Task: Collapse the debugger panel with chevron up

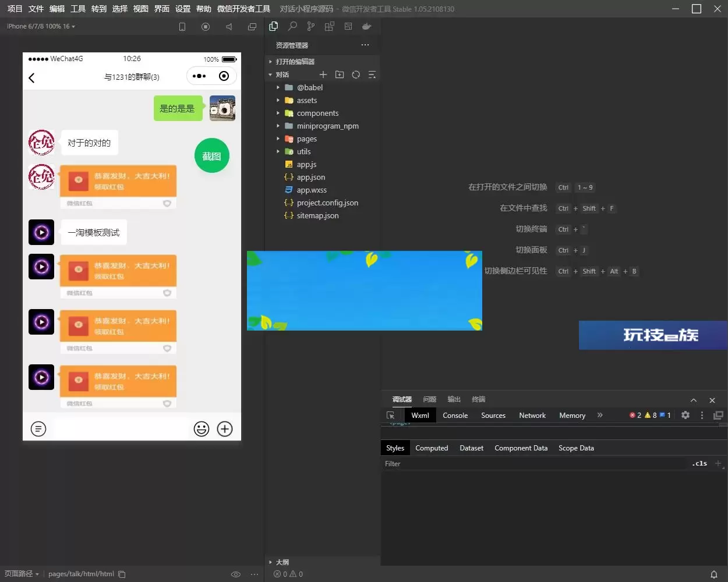Action: click(x=694, y=400)
